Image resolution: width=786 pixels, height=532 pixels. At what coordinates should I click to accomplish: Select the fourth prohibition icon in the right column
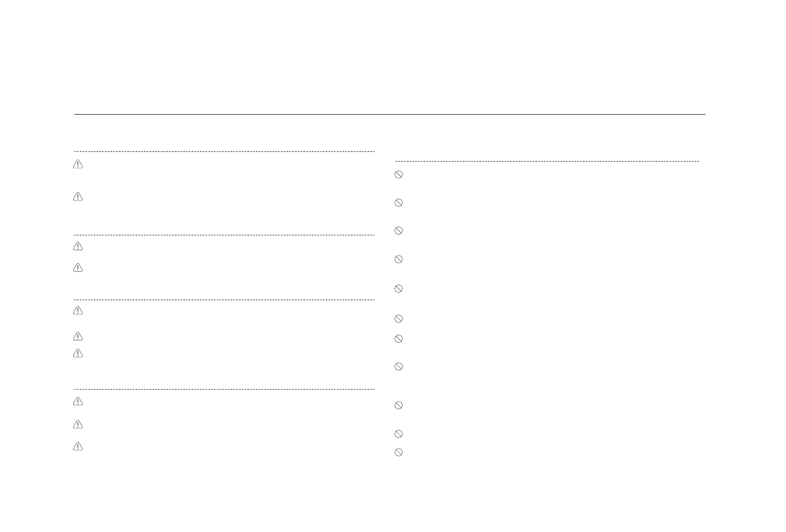(399, 259)
